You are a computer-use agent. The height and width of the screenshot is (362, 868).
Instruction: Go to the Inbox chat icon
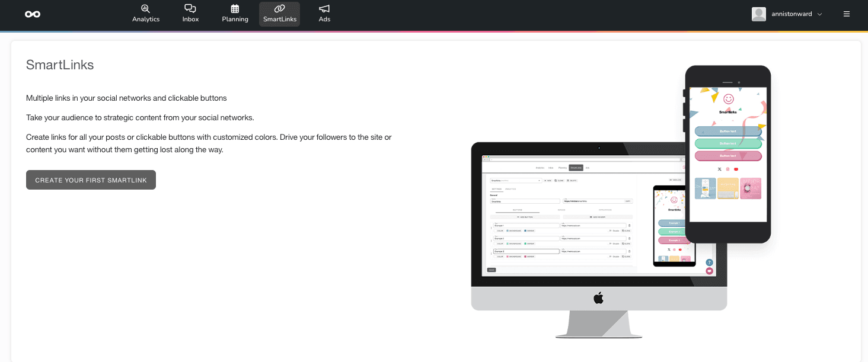pyautogui.click(x=190, y=14)
